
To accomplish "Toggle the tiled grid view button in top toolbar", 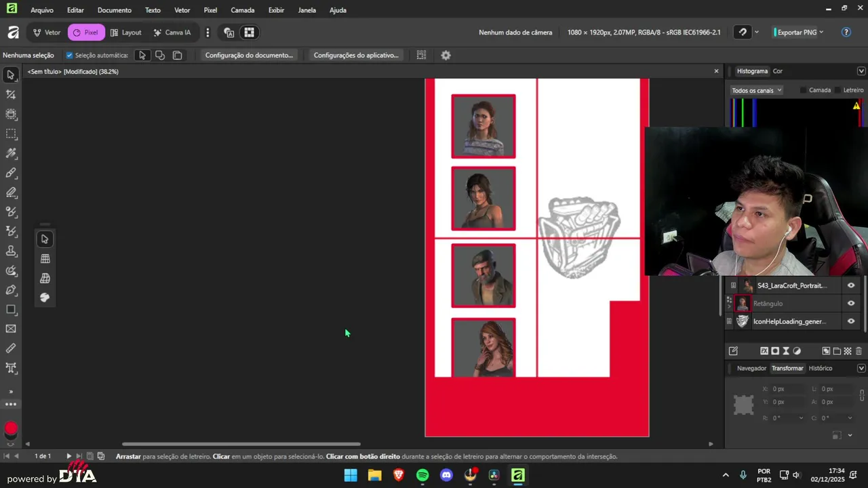I will coord(249,33).
